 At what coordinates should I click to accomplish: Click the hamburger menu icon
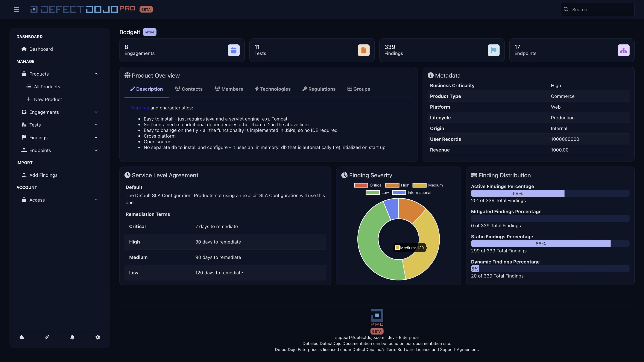coord(16,9)
